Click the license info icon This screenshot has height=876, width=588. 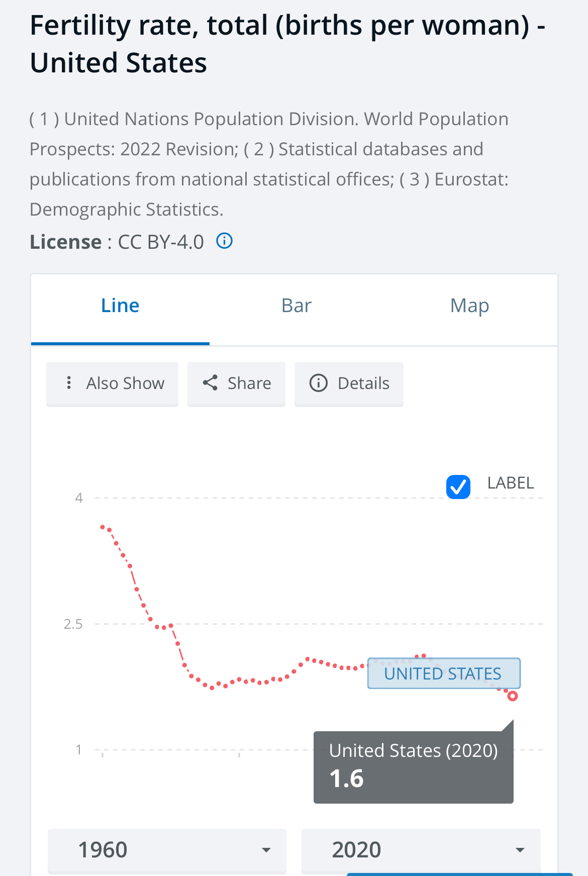224,241
